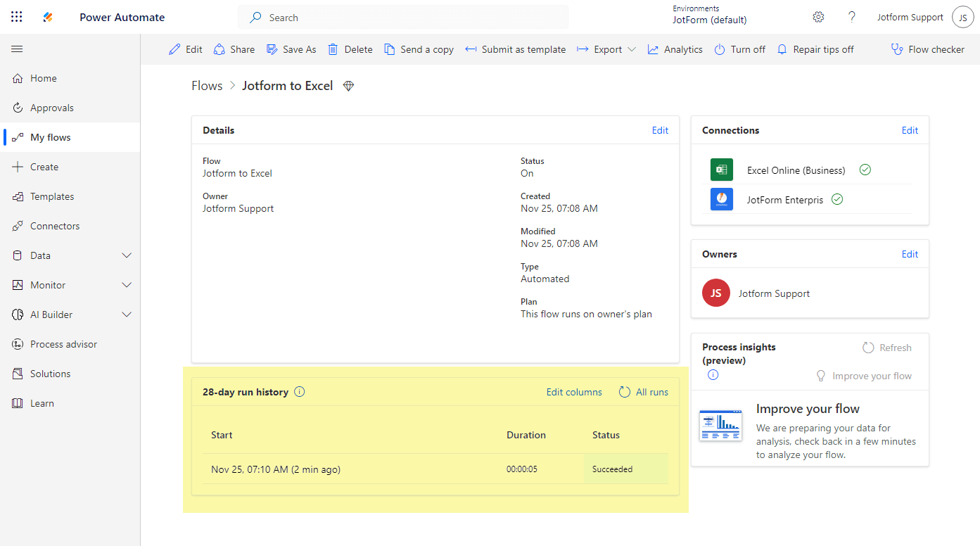Toggle Repair tips off
The height and width of the screenshot is (546, 980).
815,49
